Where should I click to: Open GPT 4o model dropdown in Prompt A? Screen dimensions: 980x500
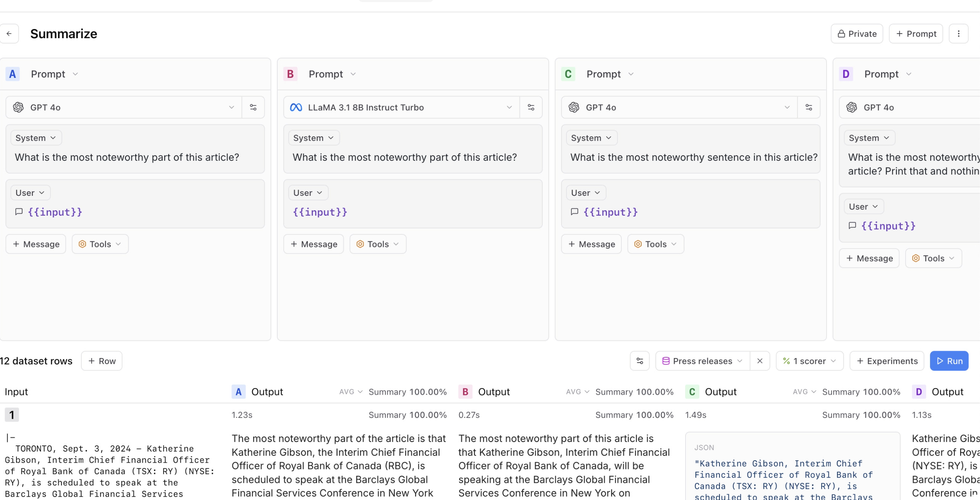(124, 107)
